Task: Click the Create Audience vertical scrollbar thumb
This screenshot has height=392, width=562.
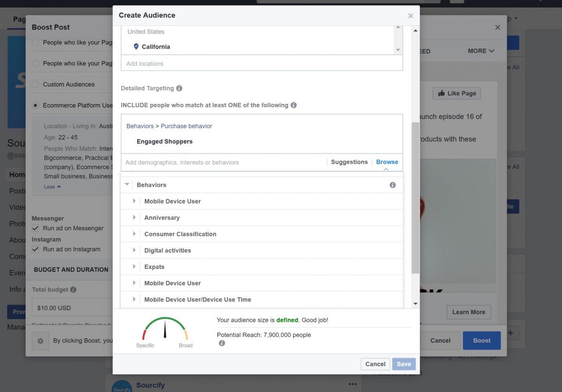Action: point(415,198)
